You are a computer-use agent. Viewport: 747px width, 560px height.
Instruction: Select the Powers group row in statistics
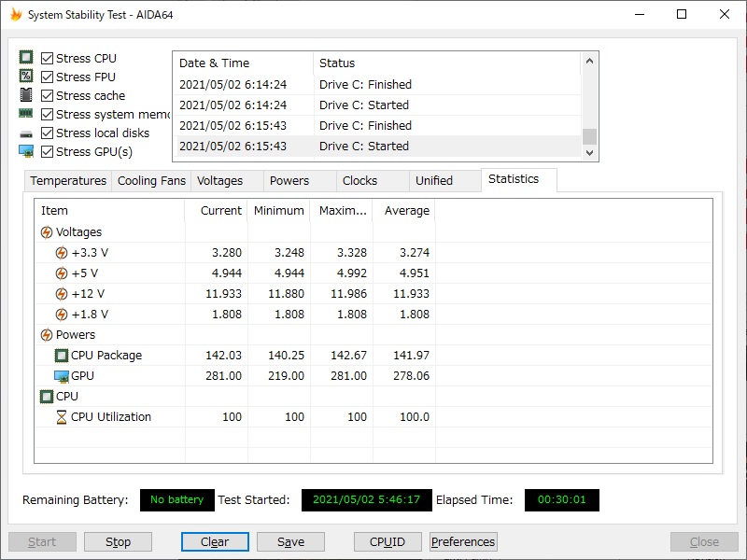[x=75, y=335]
